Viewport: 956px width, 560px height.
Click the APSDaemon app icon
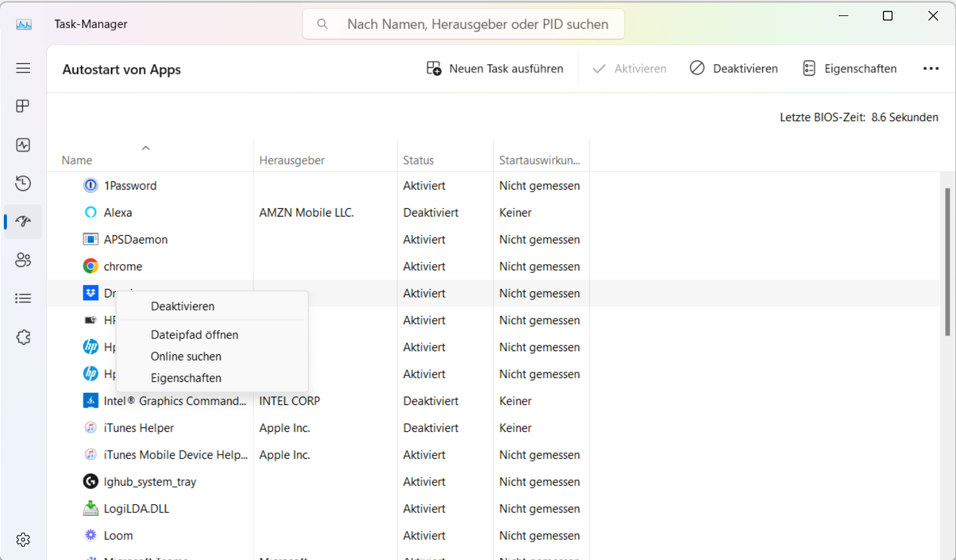[91, 239]
